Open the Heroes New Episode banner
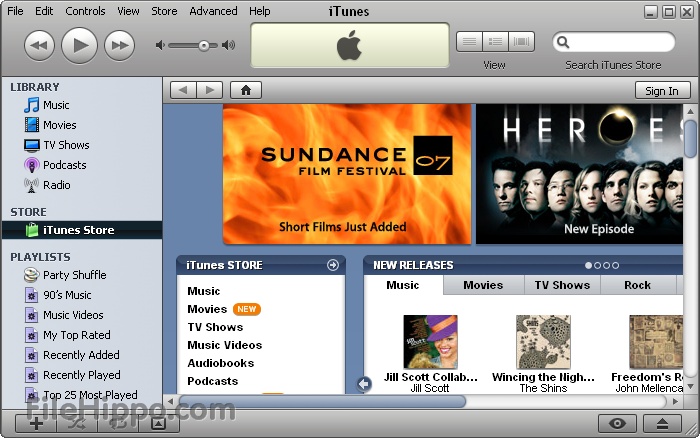Screen dimensions: 700x438 (579, 174)
